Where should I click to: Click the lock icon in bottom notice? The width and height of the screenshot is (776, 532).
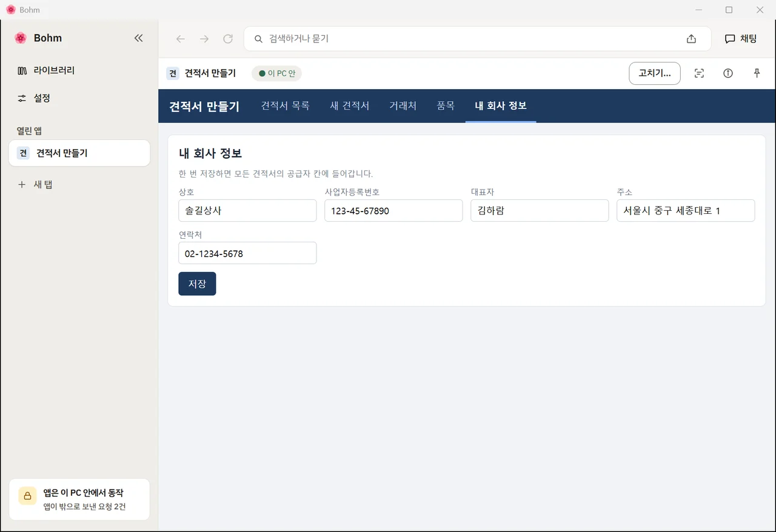tap(27, 496)
